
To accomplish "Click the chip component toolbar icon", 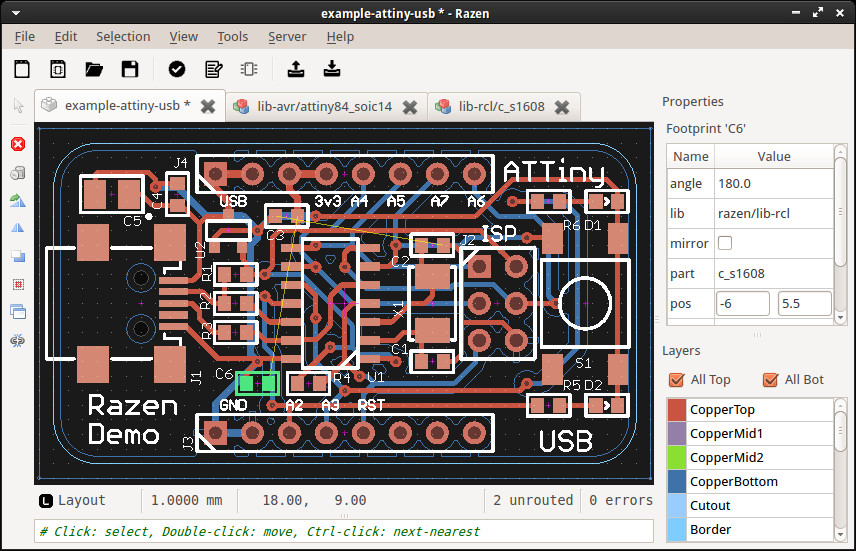I will click(249, 69).
